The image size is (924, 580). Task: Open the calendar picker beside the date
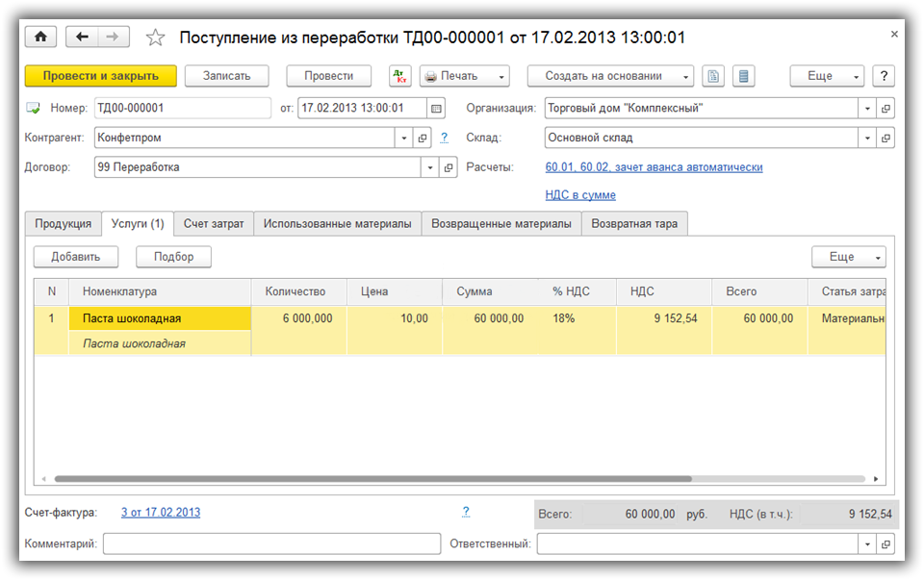(437, 109)
